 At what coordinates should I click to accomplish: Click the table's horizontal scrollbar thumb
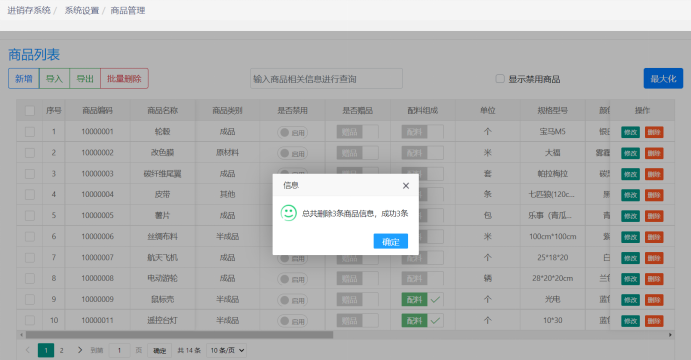(179, 335)
